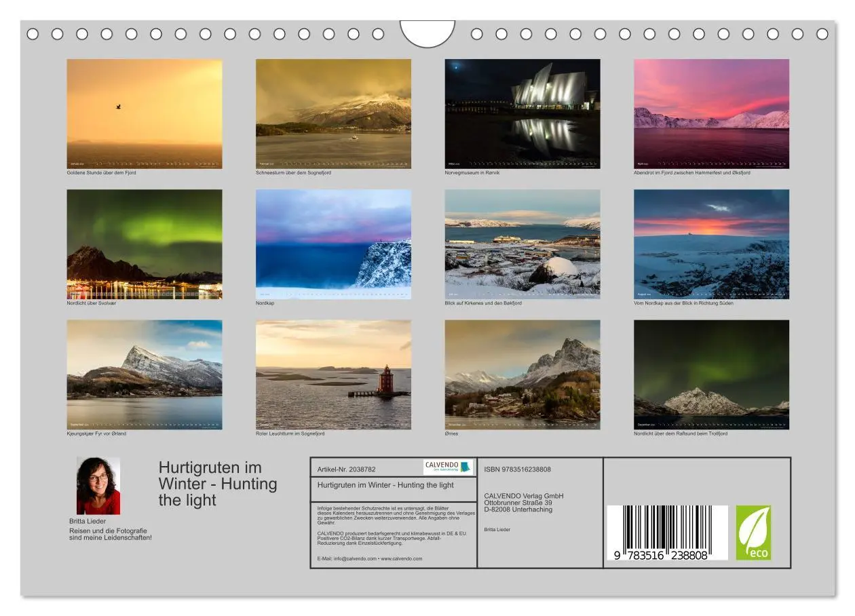Select the 'Norvegmuseum in Rørvik' night photo
This screenshot has height=616, width=855.
(x=522, y=114)
